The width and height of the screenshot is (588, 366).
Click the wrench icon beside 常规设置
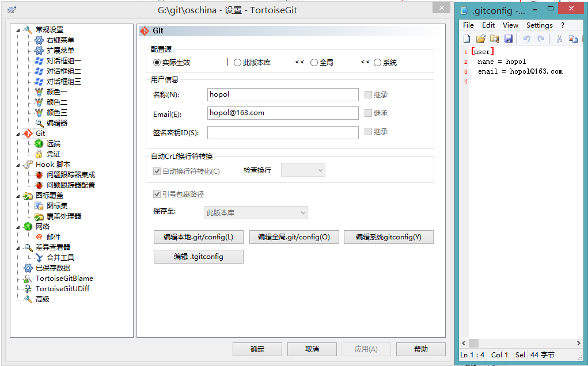click(28, 29)
